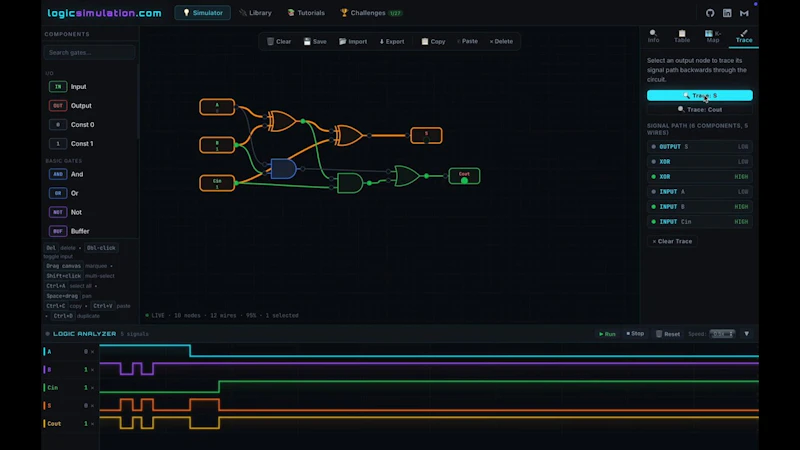Save the circuit
This screenshot has width=800, height=450.
click(x=315, y=41)
